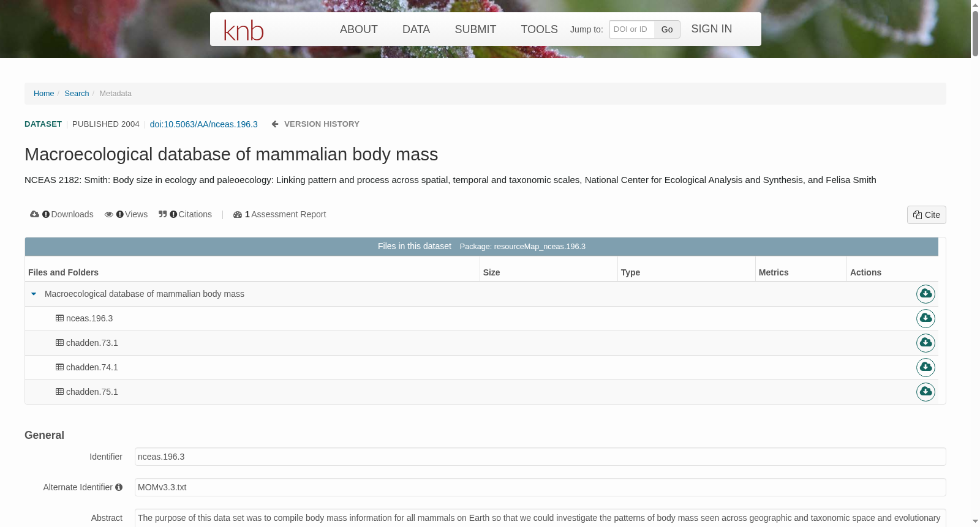Viewport: 980px width, 527px height.
Task: Click the Citations quote metric icon
Action: pyautogui.click(x=162, y=214)
